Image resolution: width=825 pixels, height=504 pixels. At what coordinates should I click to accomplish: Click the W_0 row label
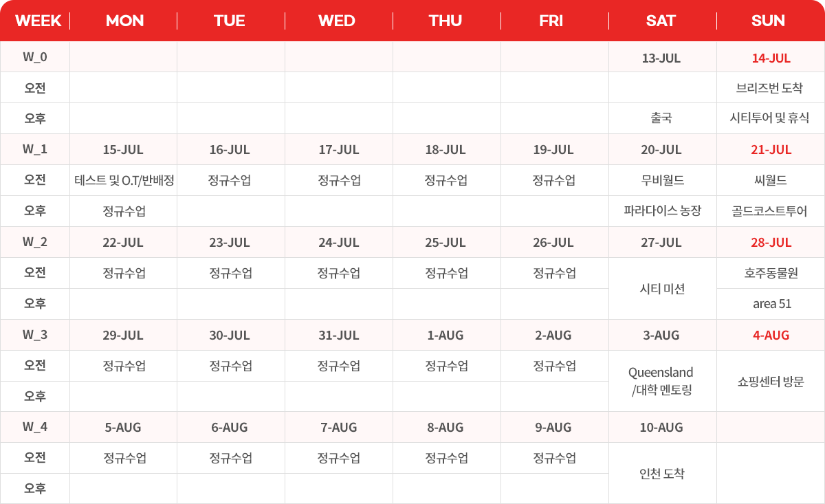tap(35, 57)
